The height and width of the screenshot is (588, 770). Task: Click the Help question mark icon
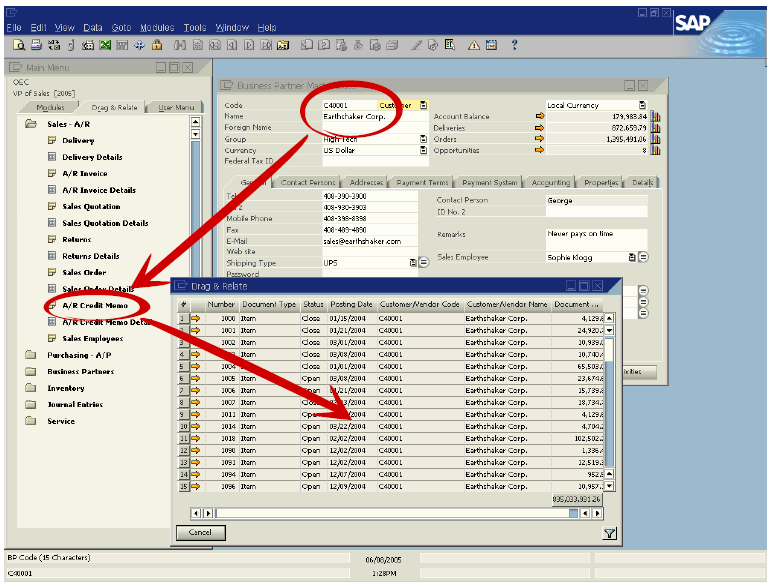pos(514,45)
